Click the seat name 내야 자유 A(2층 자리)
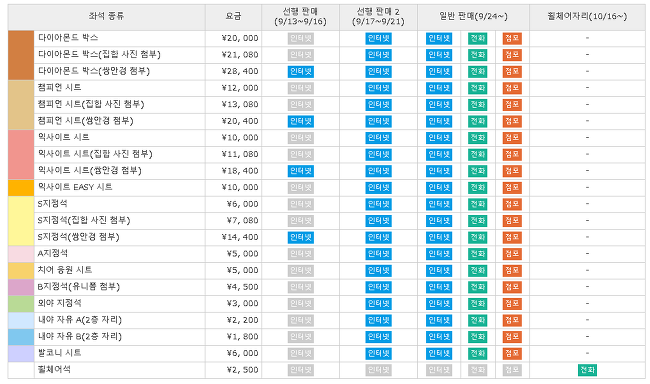The width and height of the screenshot is (650, 384). click(80, 320)
